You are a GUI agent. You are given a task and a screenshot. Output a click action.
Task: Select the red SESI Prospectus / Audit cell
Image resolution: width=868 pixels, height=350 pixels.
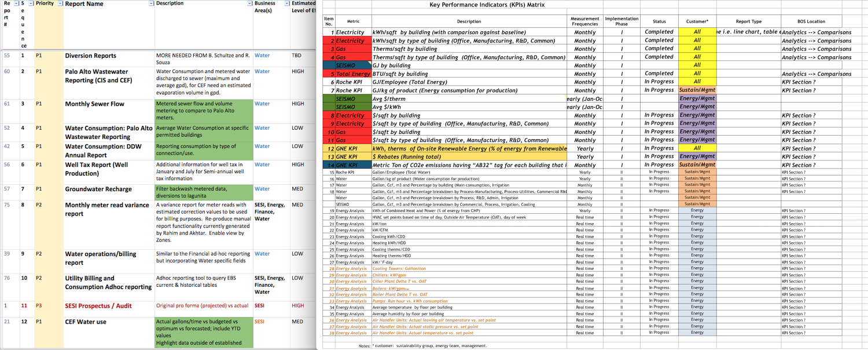(x=98, y=306)
